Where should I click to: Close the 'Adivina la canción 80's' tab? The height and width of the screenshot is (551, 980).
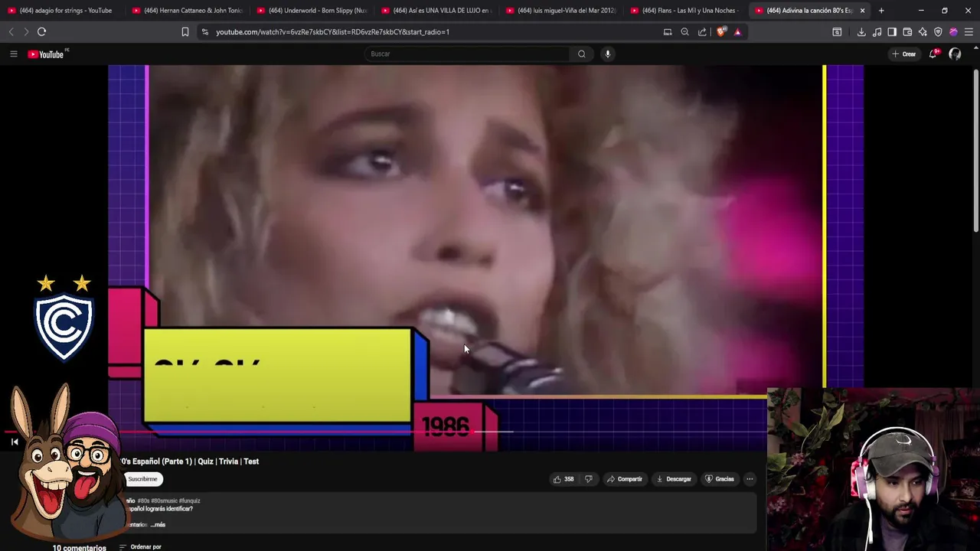[862, 11]
